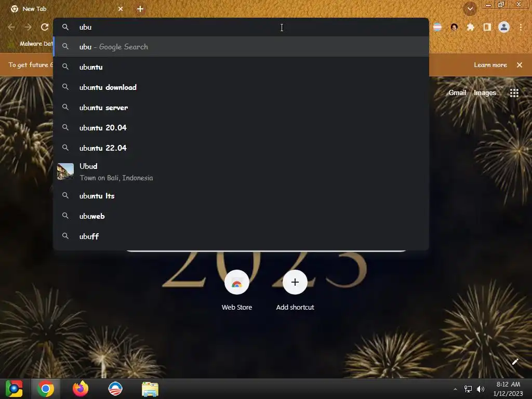The width and height of the screenshot is (532, 399).
Task: Click the browser back arrow
Action: click(11, 27)
